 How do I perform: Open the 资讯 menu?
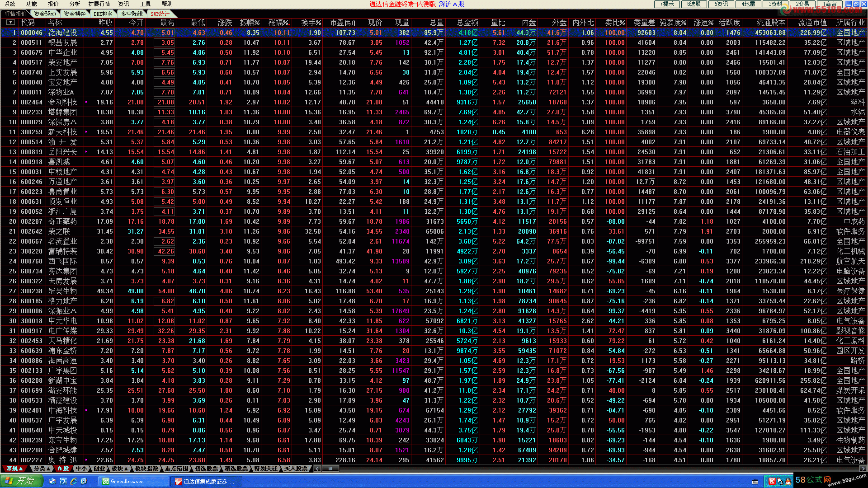pos(123,4)
